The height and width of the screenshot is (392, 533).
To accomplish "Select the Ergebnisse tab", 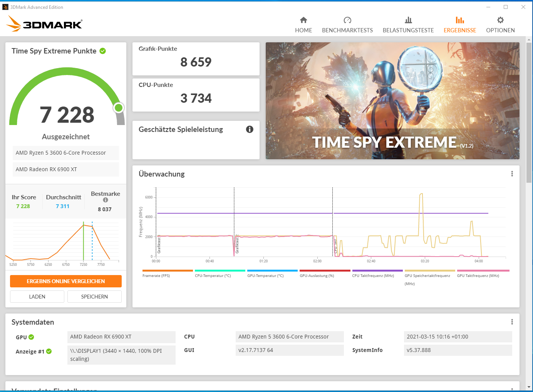I will [460, 25].
